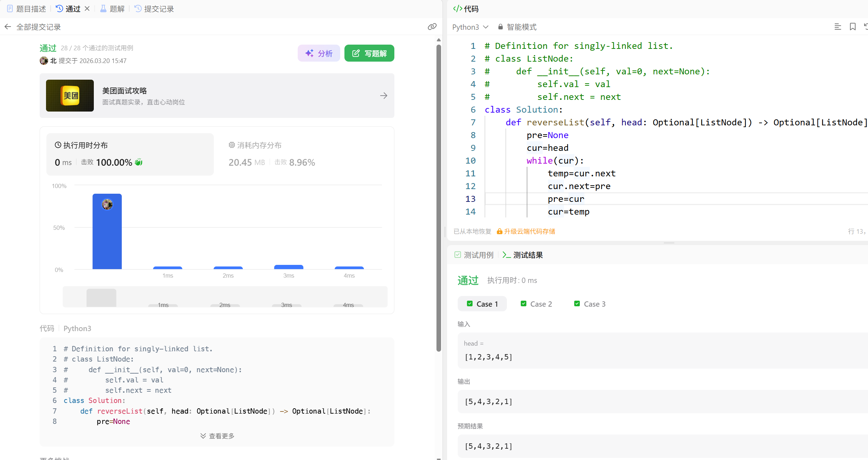Screen dimensions: 868x460
Task: Click the code format lines icon
Action: click(838, 27)
